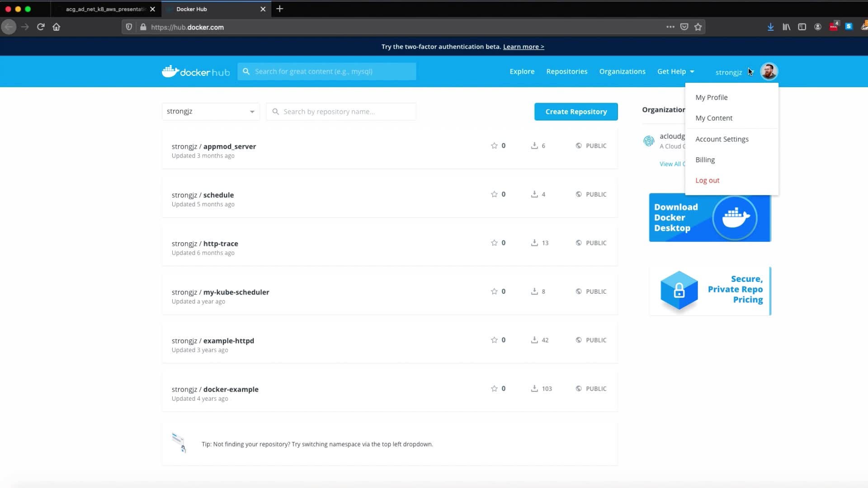The width and height of the screenshot is (868, 488).
Task: Click the star icon for http-trace
Action: click(494, 243)
